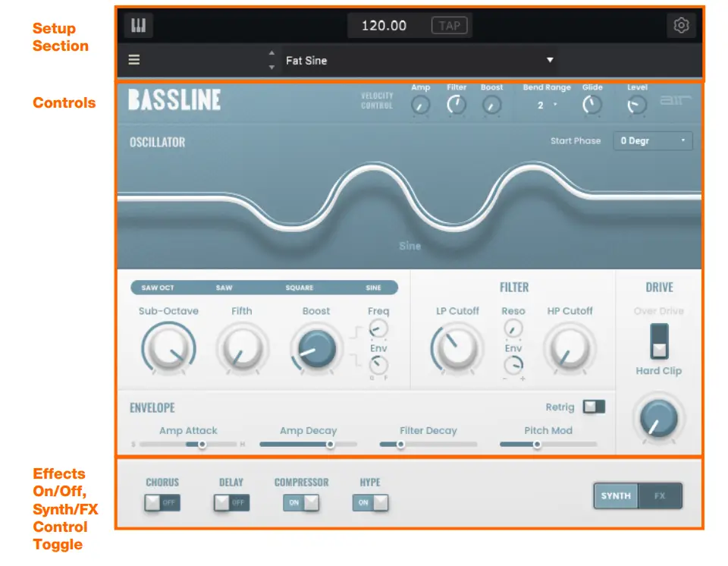
Task: Turn off the Hype effect
Action: click(x=370, y=502)
